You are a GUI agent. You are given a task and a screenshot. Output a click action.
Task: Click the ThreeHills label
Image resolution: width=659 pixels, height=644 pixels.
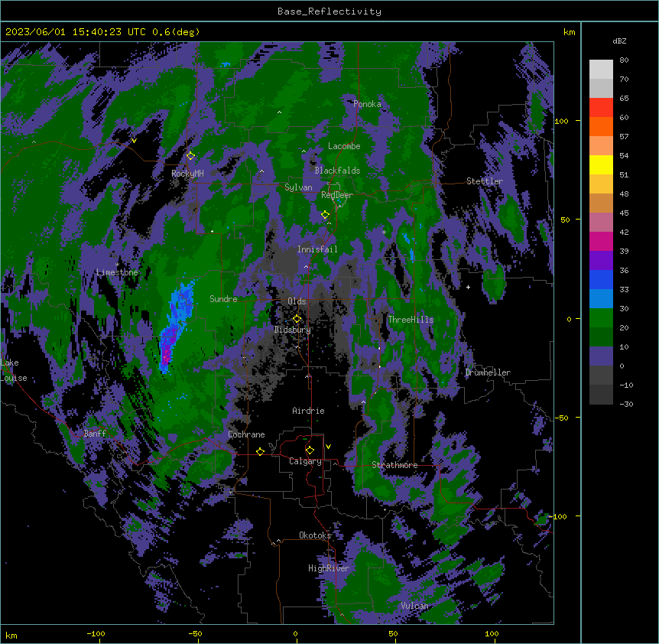coord(411,320)
